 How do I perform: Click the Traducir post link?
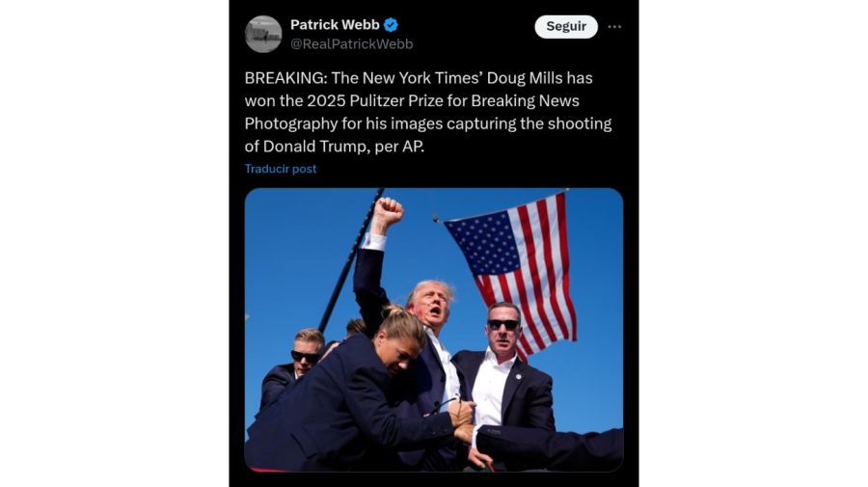(x=281, y=169)
